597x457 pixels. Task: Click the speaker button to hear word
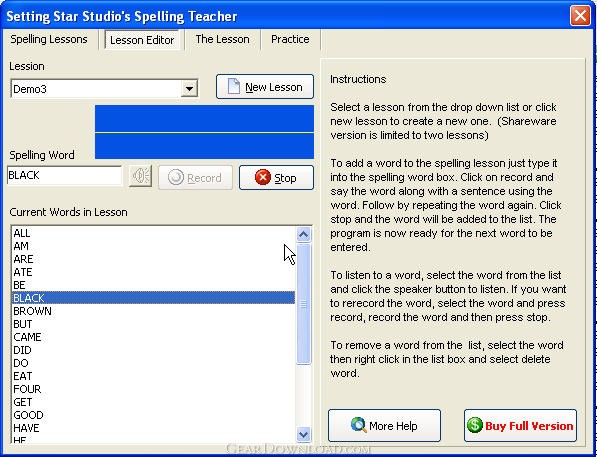140,176
